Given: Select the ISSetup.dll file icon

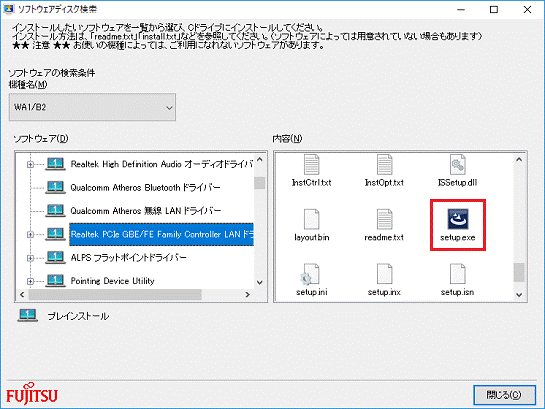Looking at the screenshot, I should click(457, 164).
